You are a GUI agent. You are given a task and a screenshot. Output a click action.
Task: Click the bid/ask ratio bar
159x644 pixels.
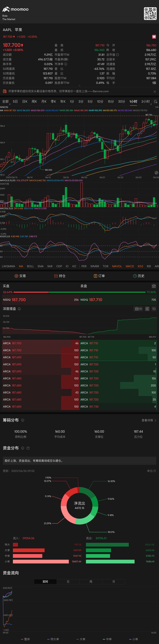[x=79, y=292]
